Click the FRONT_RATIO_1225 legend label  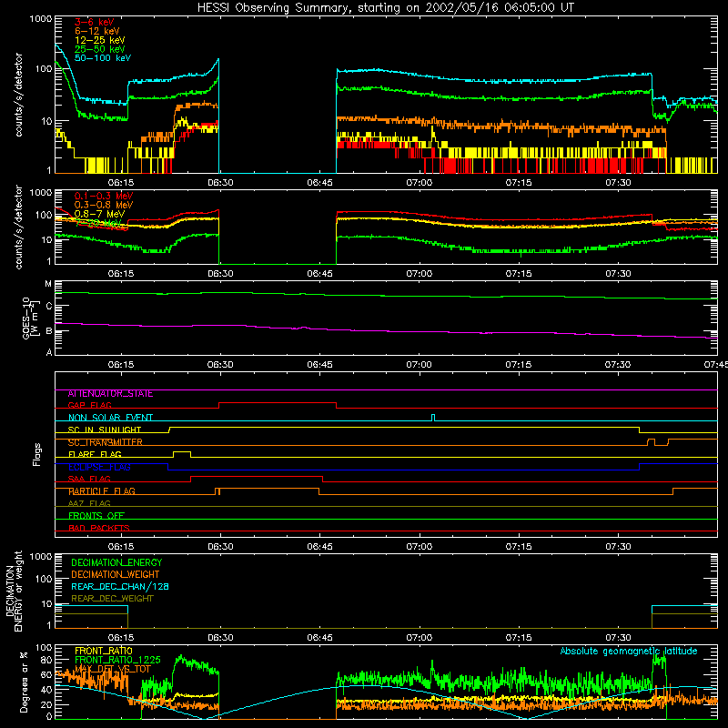117,661
